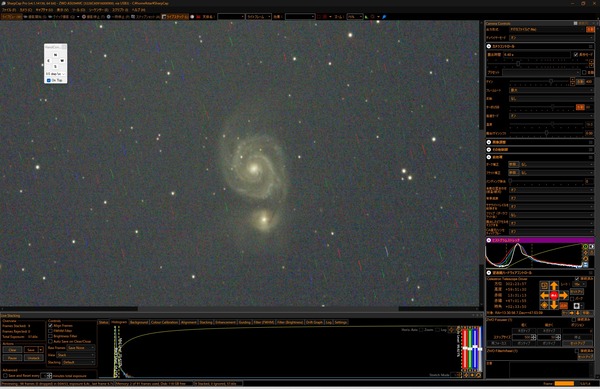This screenshot has width=600, height=389.
Task: Open the rate dropdown in hand controller window
Action: (55, 74)
